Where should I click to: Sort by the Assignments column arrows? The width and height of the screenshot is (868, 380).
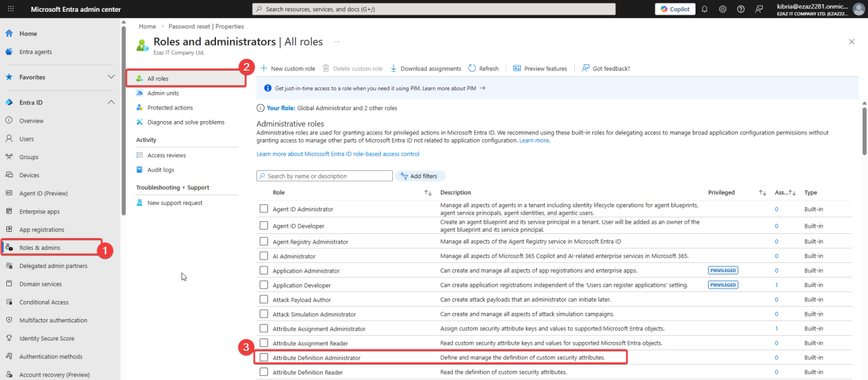tap(792, 192)
